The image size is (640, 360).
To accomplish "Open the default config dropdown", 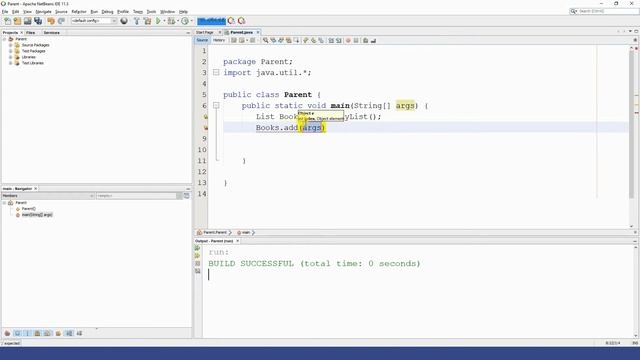I will (x=94, y=21).
